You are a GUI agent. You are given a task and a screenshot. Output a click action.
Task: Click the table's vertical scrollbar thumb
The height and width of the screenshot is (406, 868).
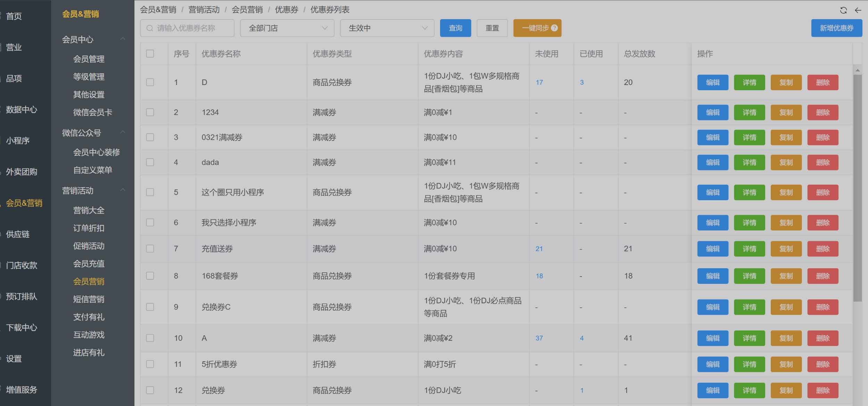point(858,188)
